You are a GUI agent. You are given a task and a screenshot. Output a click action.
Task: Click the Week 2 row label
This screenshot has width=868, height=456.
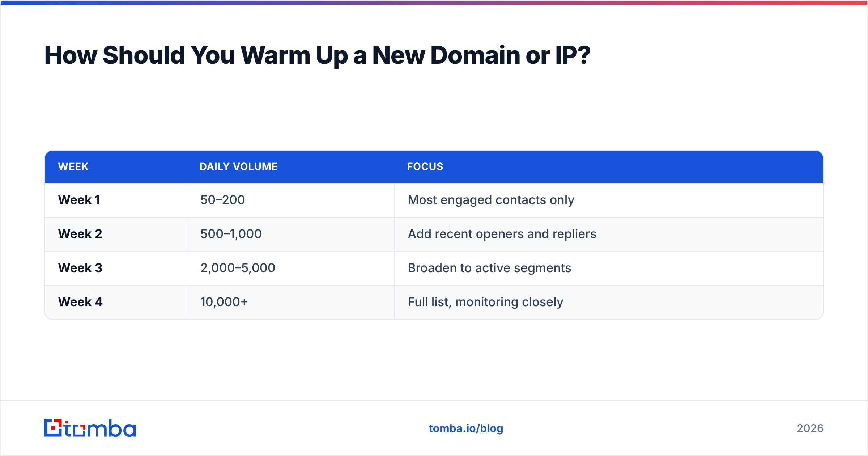click(80, 234)
